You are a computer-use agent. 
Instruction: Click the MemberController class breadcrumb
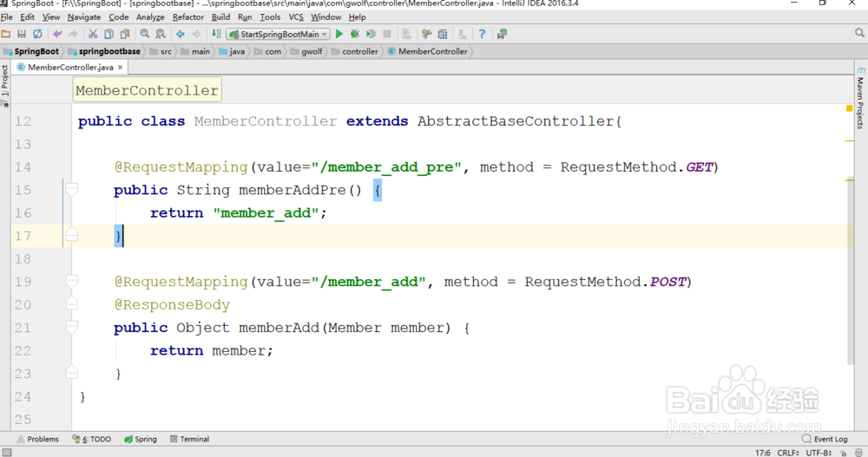click(427, 51)
